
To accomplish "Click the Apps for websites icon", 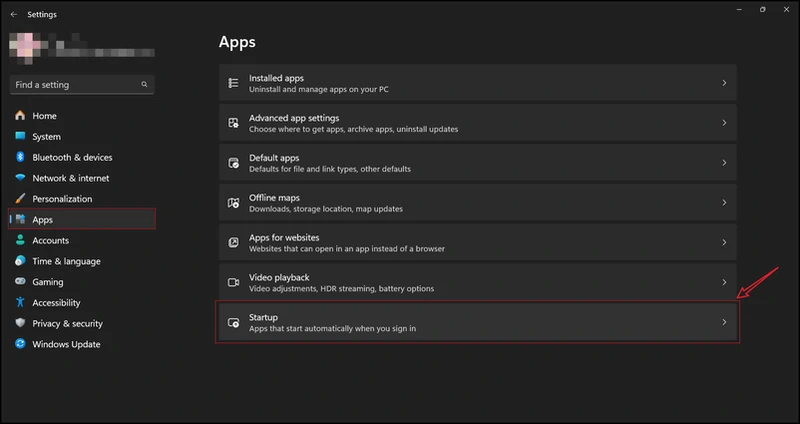I will (233, 243).
